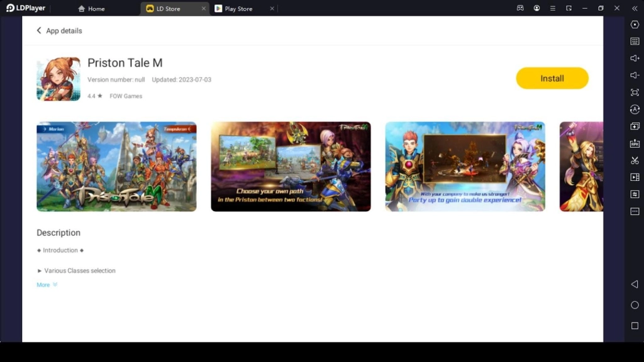The width and height of the screenshot is (644, 362).
Task: Install Priston Tale M
Action: pyautogui.click(x=552, y=78)
